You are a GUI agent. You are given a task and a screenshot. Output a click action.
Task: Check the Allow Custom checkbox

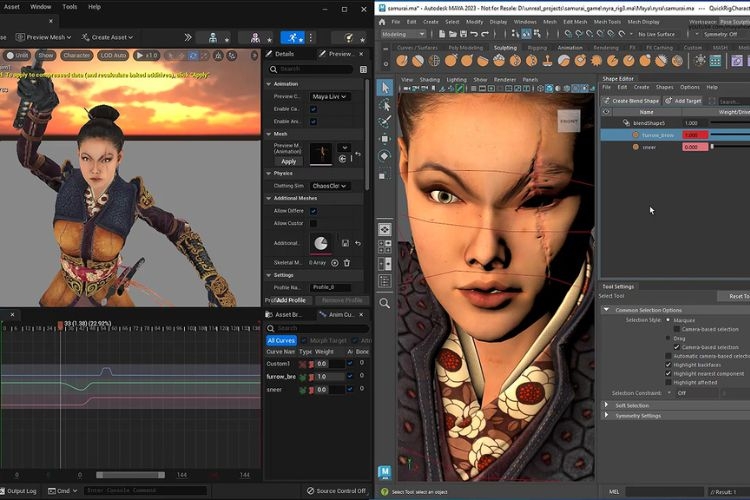(313, 223)
